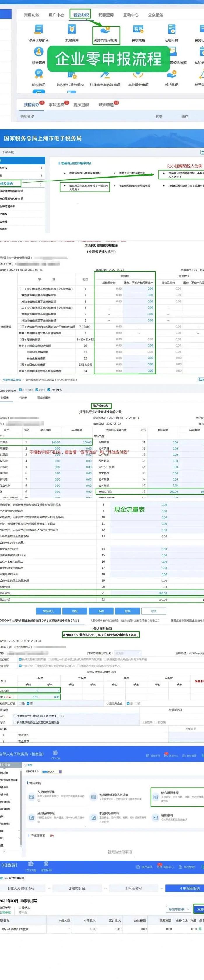This screenshot has height=980, width=204.
Task: Toggle 现金流量表 checkbox
Action: pos(49,390)
